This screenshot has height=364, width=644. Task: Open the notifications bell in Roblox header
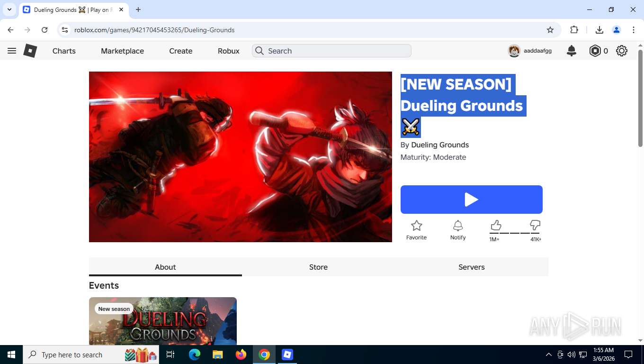point(572,51)
